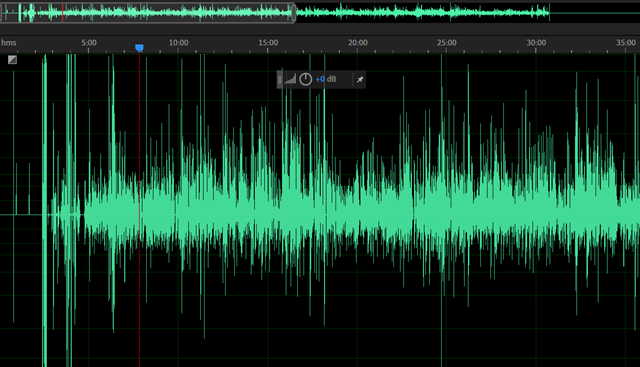
Task: Pin the volume HUD overlay
Action: [360, 80]
